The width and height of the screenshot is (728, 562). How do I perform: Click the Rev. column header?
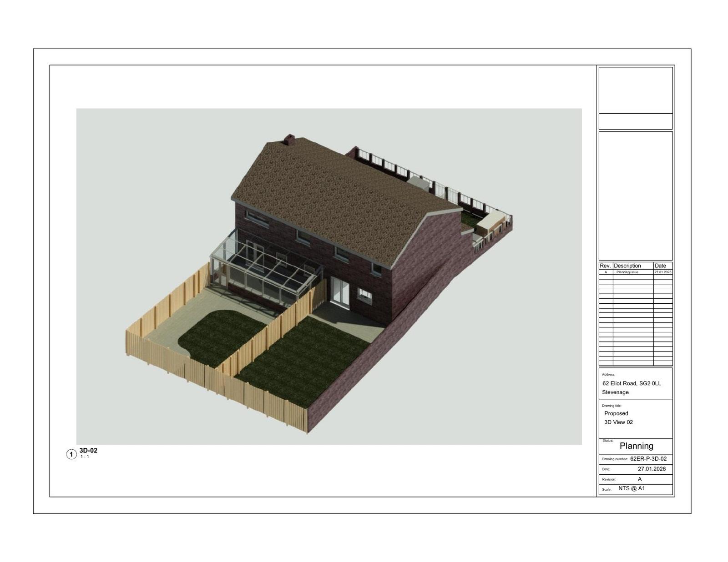[x=605, y=266]
